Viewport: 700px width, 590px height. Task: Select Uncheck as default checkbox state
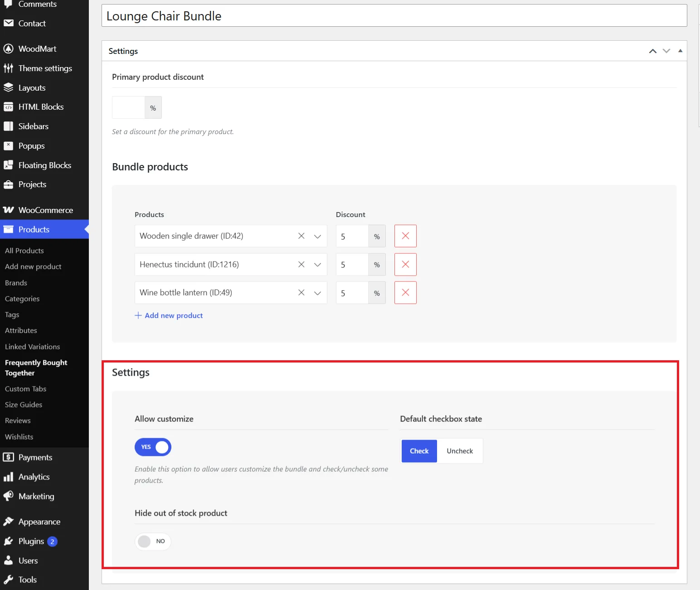[x=460, y=451]
